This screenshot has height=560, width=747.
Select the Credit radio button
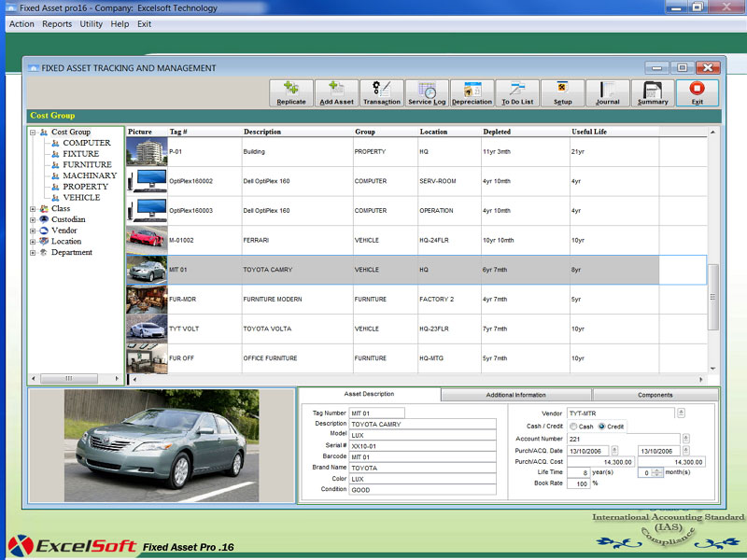[x=601, y=427]
